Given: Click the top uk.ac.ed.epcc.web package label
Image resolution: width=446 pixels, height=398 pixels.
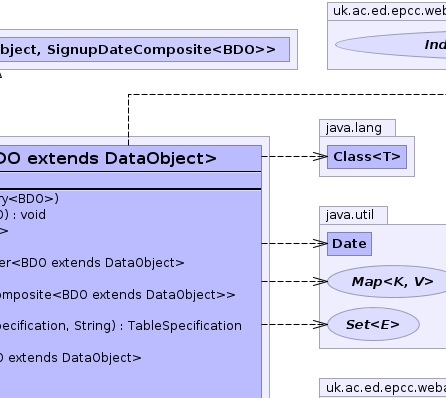Looking at the screenshot, I should click(x=389, y=11).
